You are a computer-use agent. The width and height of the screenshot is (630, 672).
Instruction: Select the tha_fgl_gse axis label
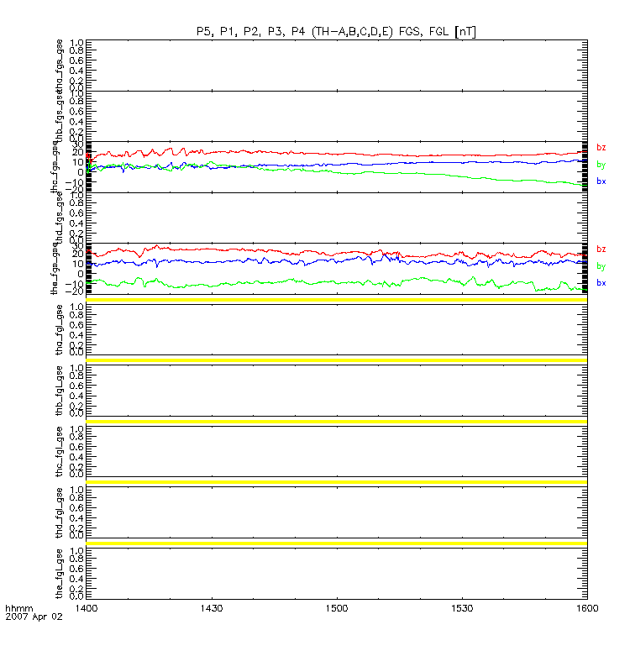click(60, 330)
